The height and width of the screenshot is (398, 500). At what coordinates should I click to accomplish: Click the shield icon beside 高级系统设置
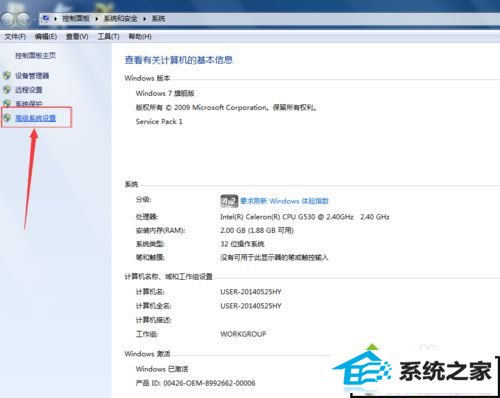(x=7, y=118)
